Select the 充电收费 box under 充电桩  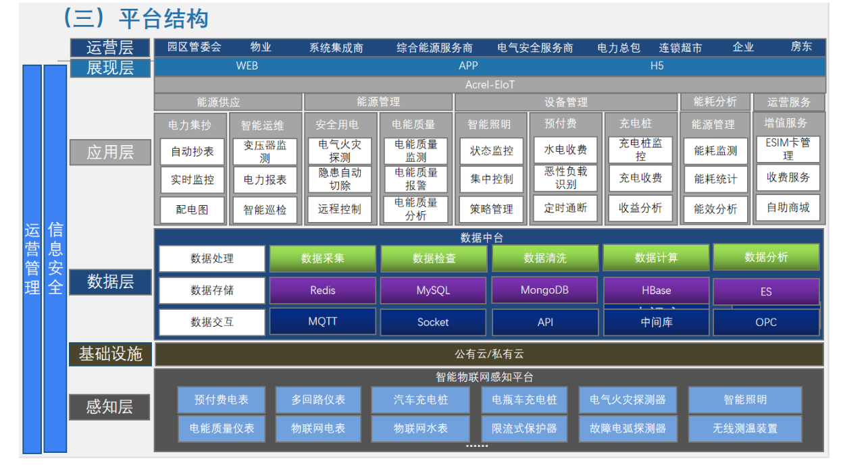click(640, 178)
